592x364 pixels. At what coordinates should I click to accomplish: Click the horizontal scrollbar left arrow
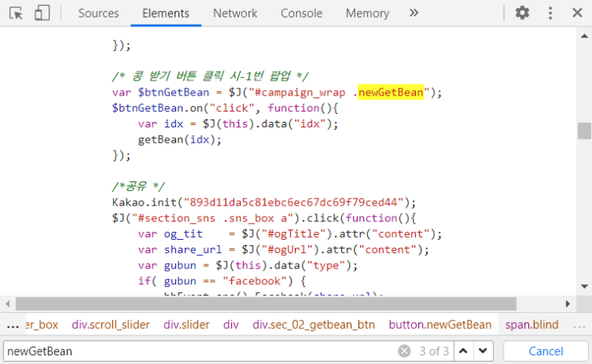[7, 303]
